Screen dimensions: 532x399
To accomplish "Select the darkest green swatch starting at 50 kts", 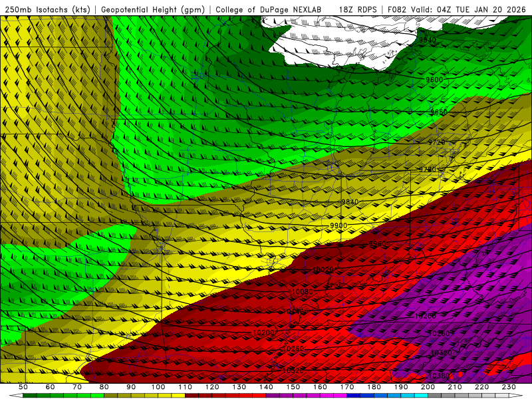I will (x=30, y=396).
